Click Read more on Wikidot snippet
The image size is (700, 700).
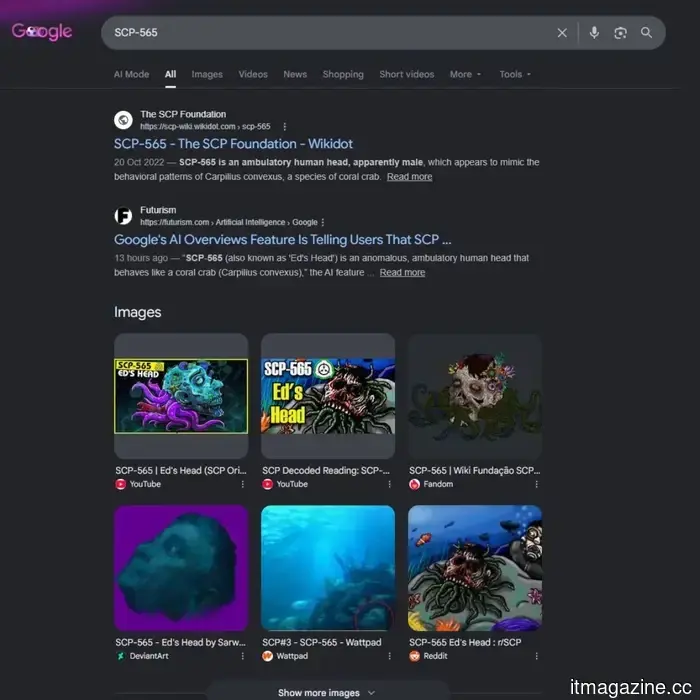click(x=409, y=177)
